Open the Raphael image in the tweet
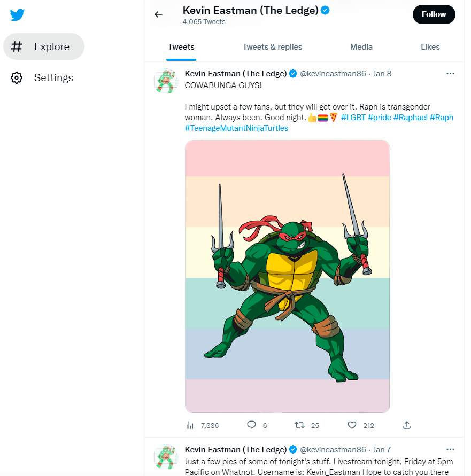This screenshot has width=471, height=476. coord(288,276)
